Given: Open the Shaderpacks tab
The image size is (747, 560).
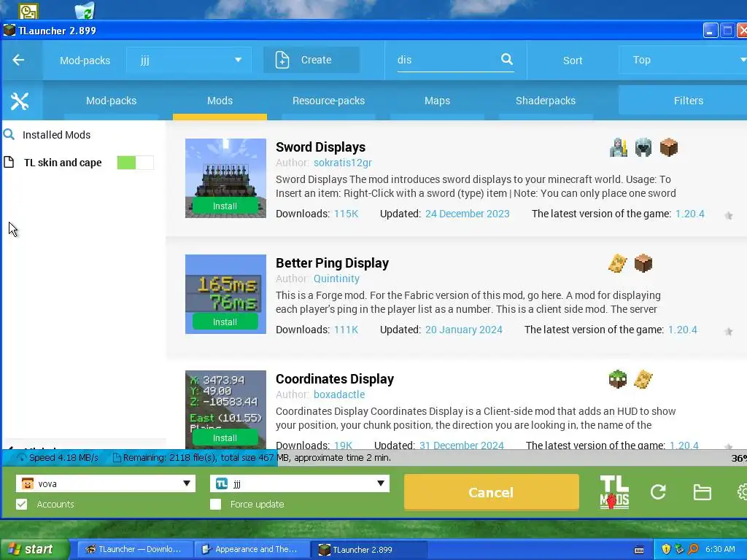Looking at the screenshot, I should [546, 101].
